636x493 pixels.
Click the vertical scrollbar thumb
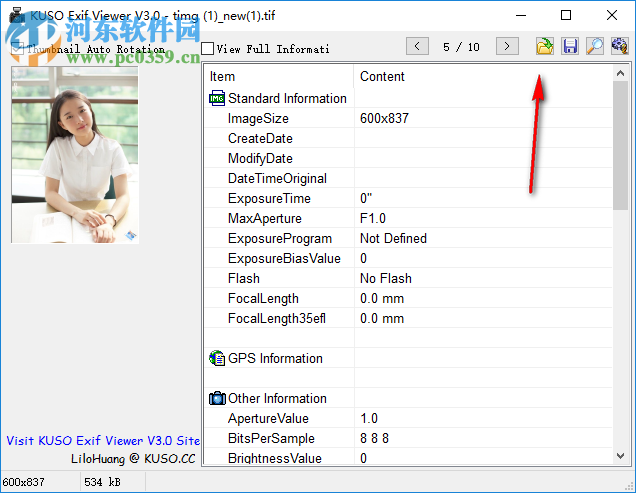(620, 145)
